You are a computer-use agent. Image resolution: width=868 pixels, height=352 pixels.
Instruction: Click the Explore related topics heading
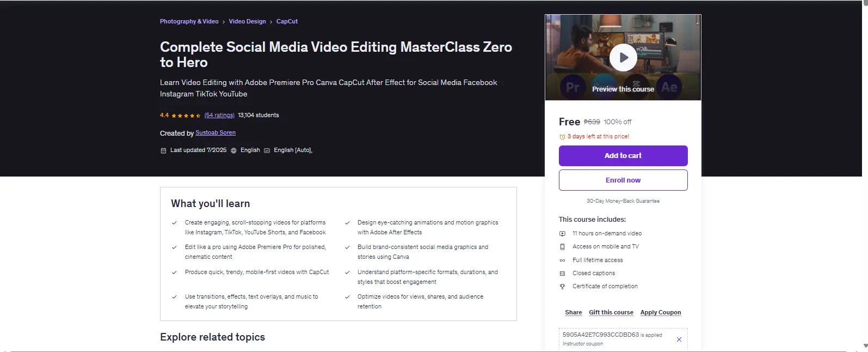212,337
